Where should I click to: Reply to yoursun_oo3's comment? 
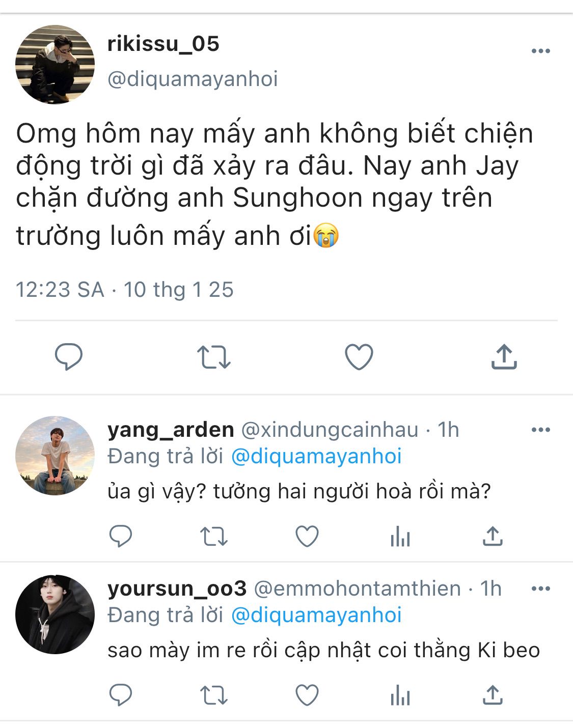[x=121, y=695]
